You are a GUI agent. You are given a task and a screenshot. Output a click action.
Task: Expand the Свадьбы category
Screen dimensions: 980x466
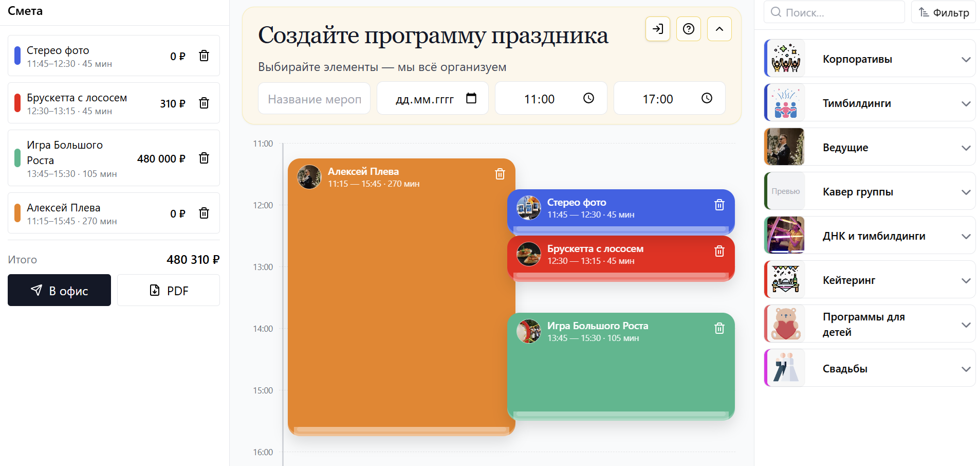click(x=966, y=369)
